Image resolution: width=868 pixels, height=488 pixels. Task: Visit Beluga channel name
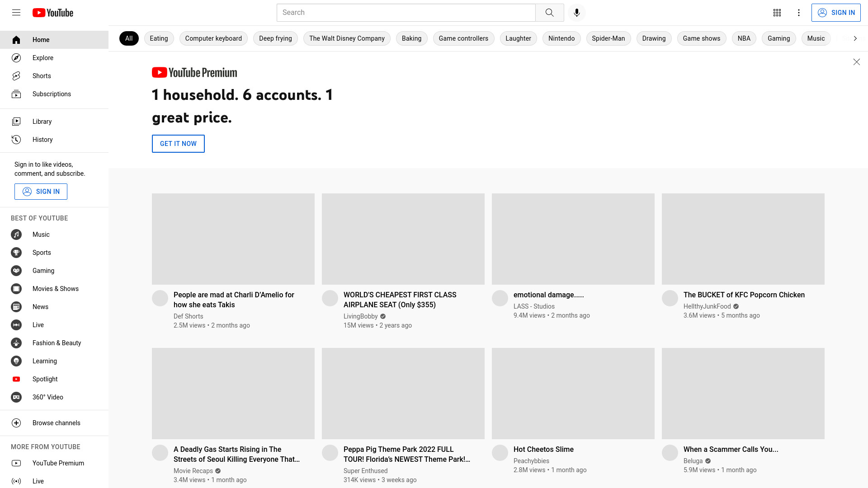click(x=693, y=461)
